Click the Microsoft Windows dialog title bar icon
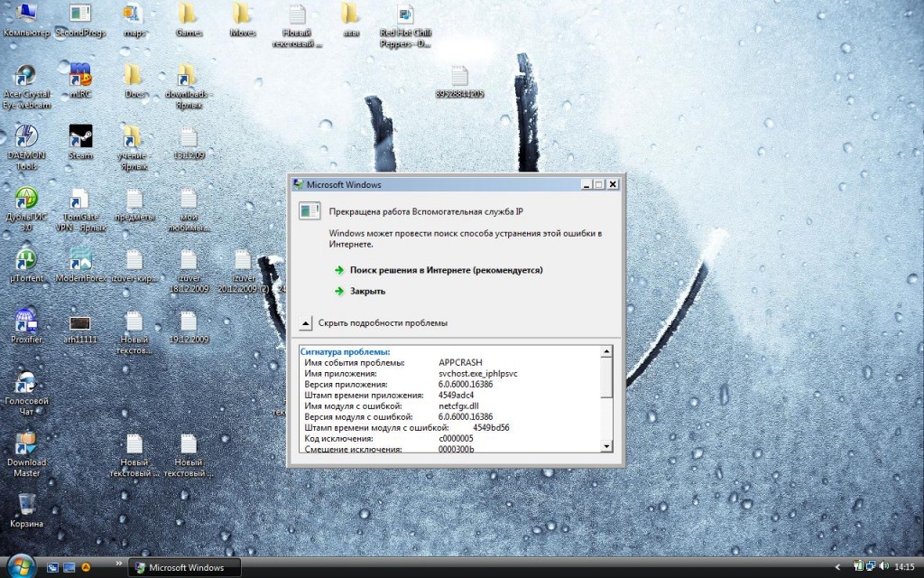924x578 pixels. (x=298, y=184)
